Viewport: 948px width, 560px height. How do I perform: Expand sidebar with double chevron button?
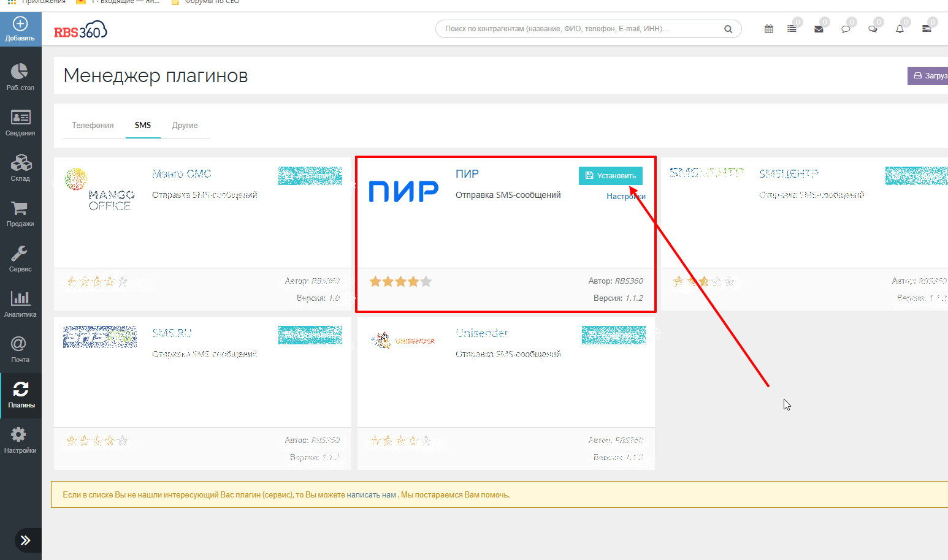point(25,540)
